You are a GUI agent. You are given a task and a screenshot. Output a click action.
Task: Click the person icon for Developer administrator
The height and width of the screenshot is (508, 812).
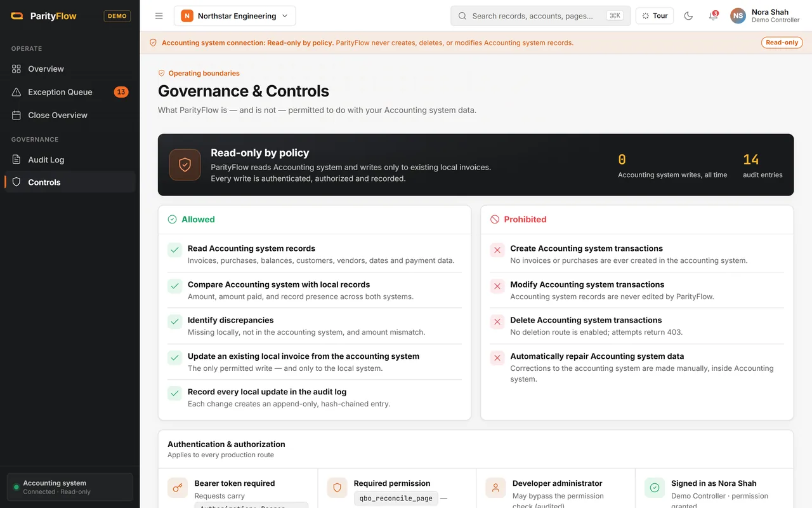(x=495, y=488)
